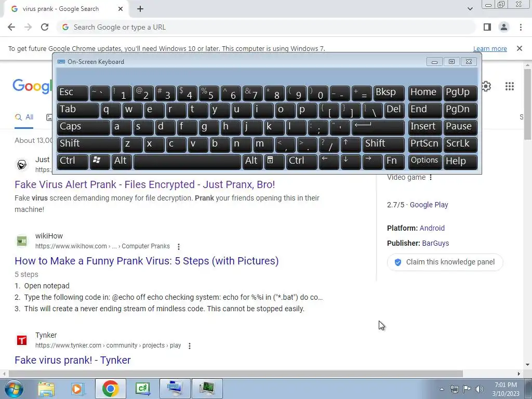Viewport: 532px width, 399px height.
Task: Reload the page with refresh icon
Action: [45, 27]
